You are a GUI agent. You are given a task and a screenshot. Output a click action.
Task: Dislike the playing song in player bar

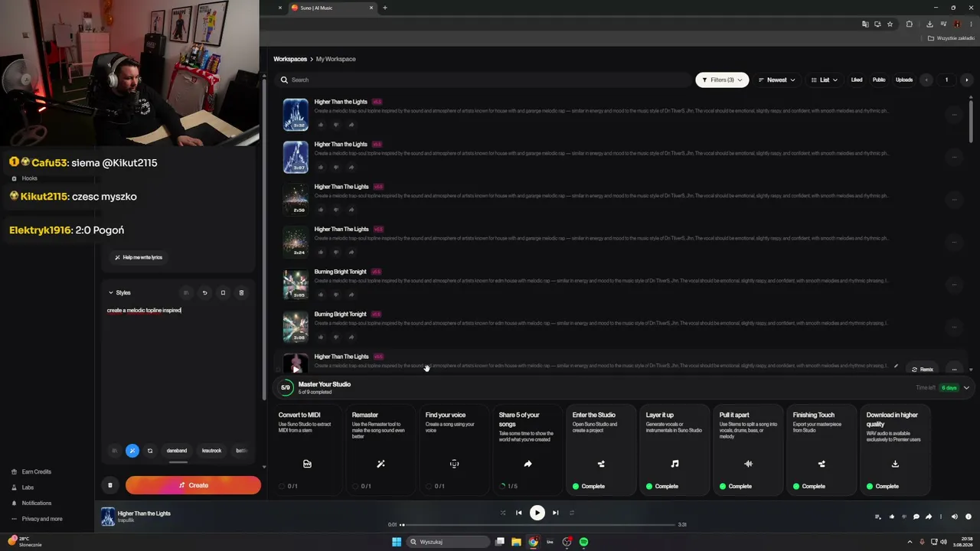(904, 517)
